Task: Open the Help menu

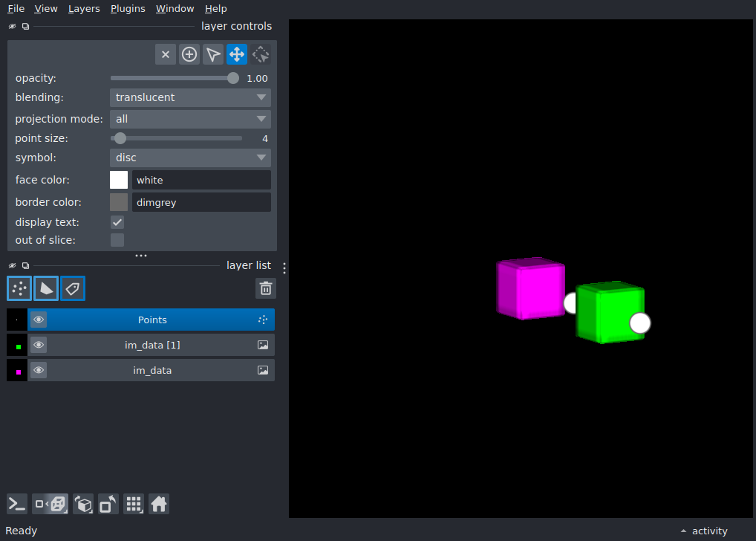Action: point(215,9)
